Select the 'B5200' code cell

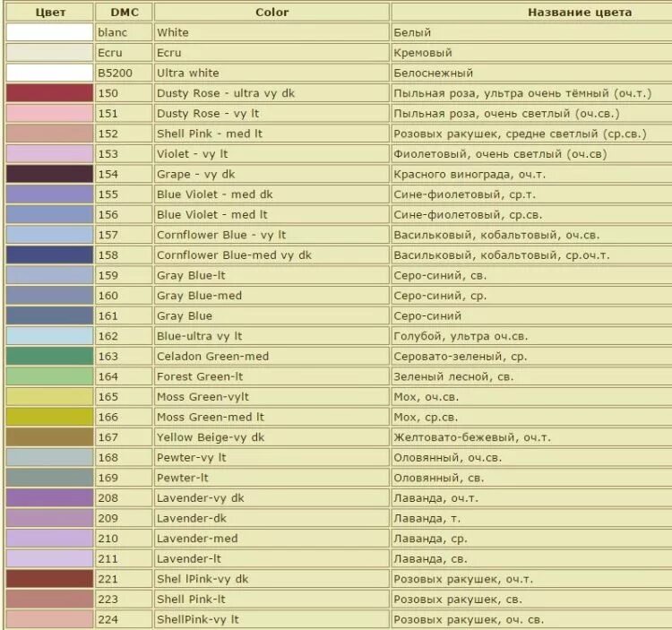pos(124,73)
